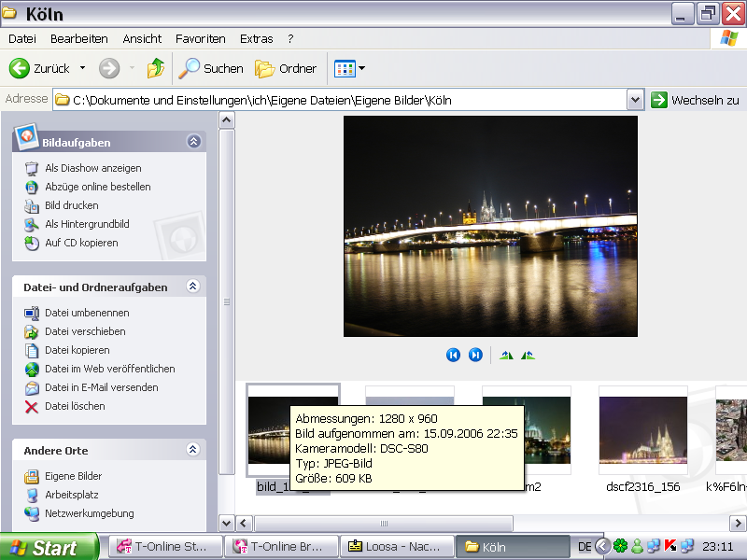Image resolution: width=747 pixels, height=560 pixels.
Task: Click the slideshow icon beside Als Diashow anzeigen
Action: [x=32, y=169]
